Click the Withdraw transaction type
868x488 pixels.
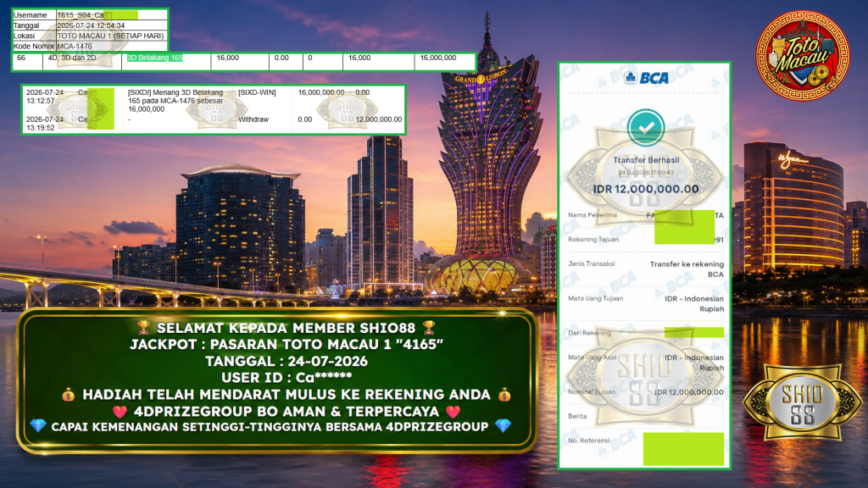[253, 119]
